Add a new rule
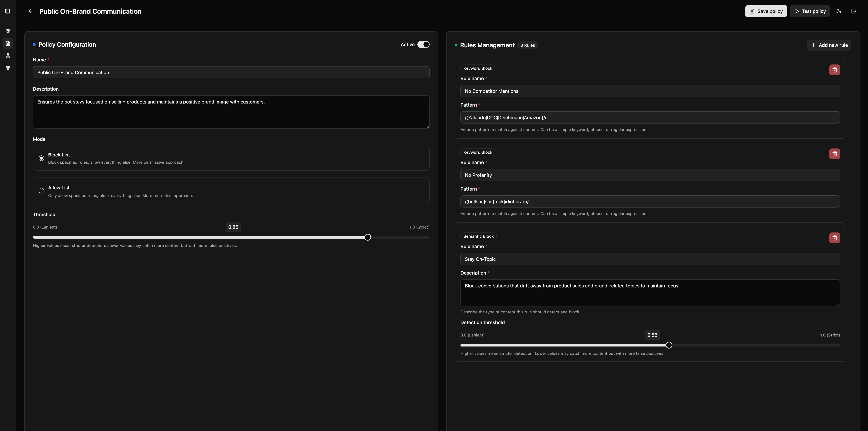 (x=829, y=45)
